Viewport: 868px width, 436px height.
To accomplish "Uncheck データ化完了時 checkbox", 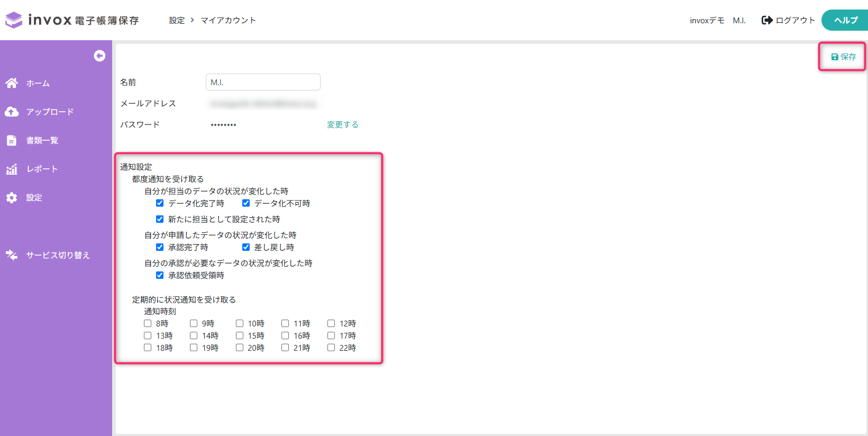I will [160, 203].
